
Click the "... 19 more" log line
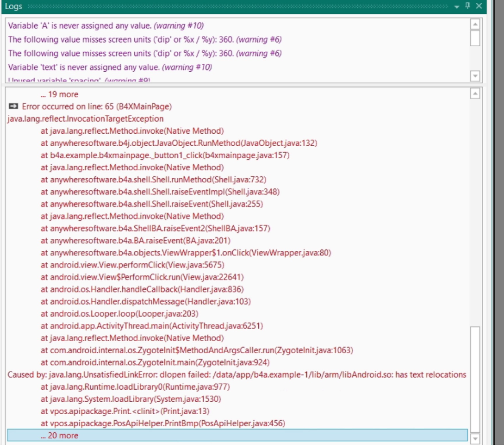point(59,94)
